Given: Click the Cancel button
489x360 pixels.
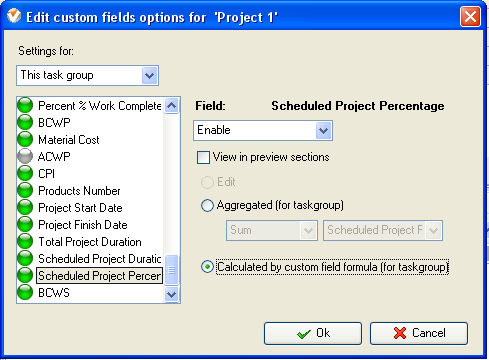Looking at the screenshot, I should [x=419, y=333].
